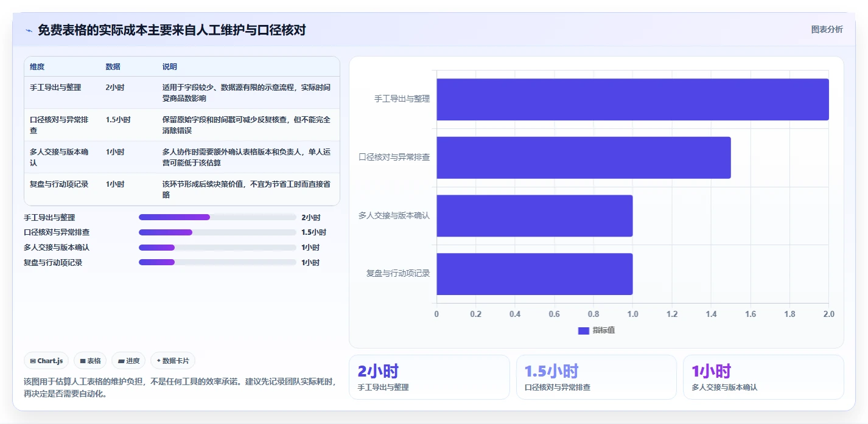Click the 复盘与行动项记录 chart axis label
The height and width of the screenshot is (424, 868).
[398, 274]
